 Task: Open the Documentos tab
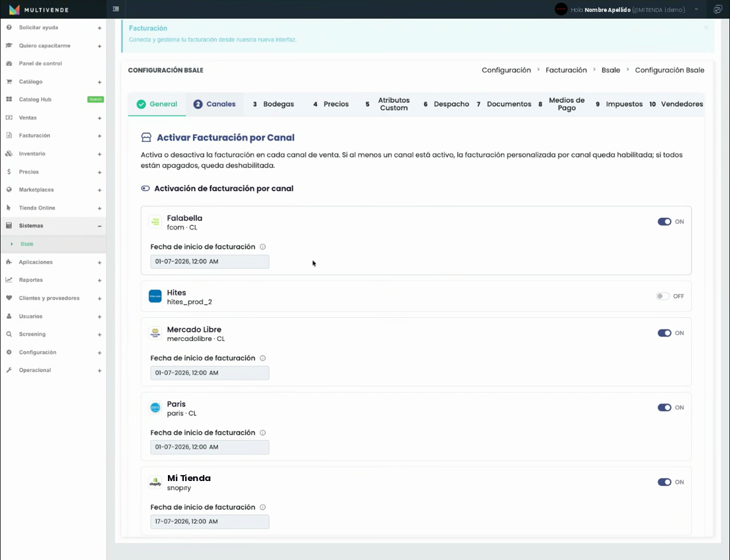[x=504, y=104]
